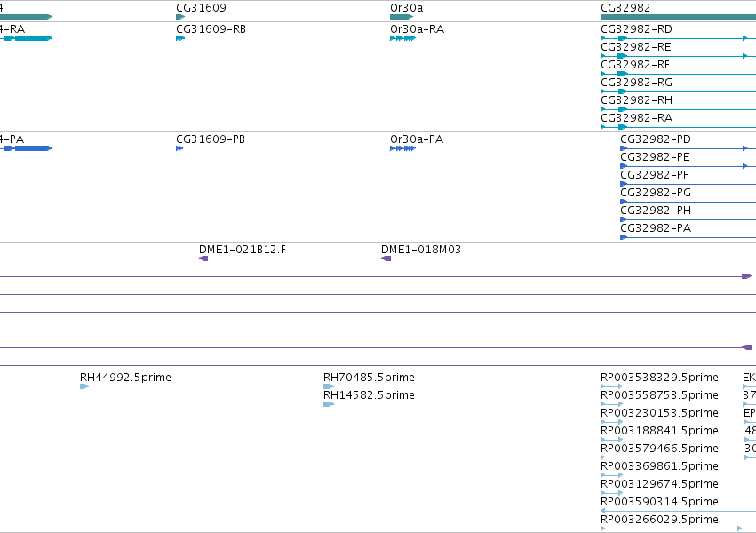Viewport: 756px width, 533px height.
Task: Click the CG32982-PD CDS start glyph
Action: click(x=624, y=148)
